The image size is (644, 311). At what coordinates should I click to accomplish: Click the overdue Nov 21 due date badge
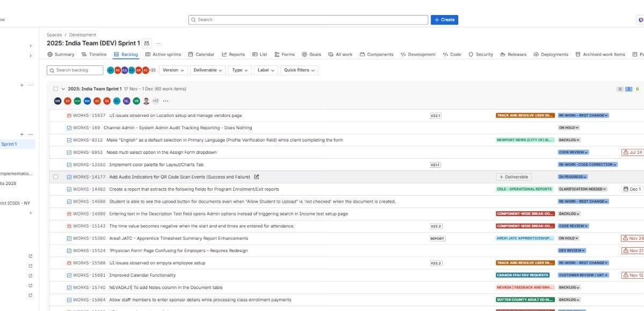pos(632,251)
